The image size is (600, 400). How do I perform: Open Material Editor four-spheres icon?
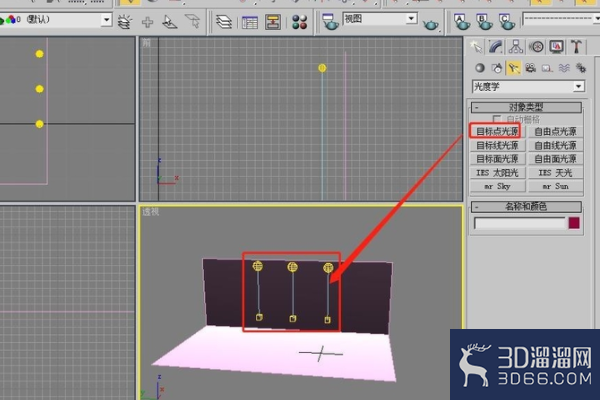click(x=300, y=22)
